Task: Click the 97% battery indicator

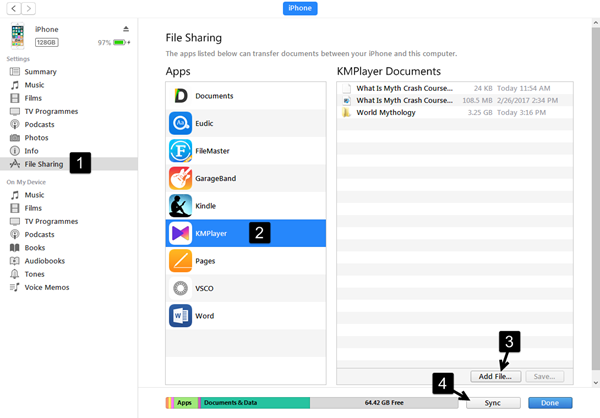Action: click(114, 42)
